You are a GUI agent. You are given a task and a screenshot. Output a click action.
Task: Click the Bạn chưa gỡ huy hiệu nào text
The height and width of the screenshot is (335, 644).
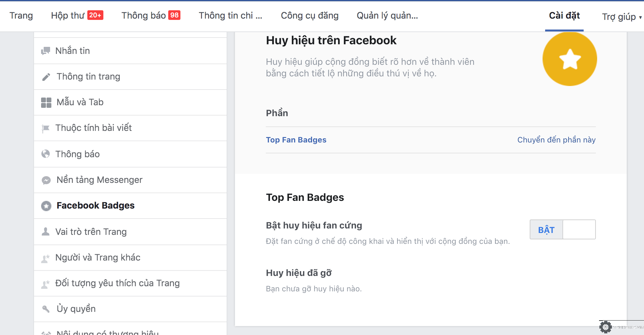tap(314, 289)
